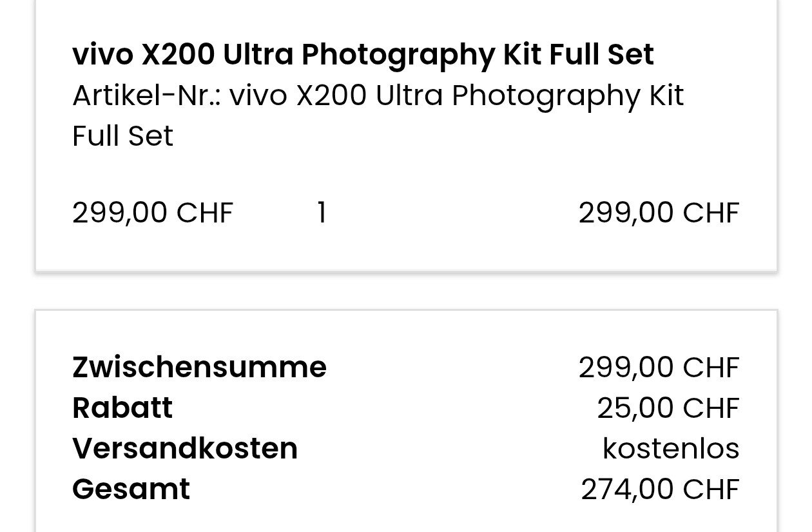The image size is (812, 532).
Task: Click the line total 299,00 CHF in the product card
Action: click(658, 213)
